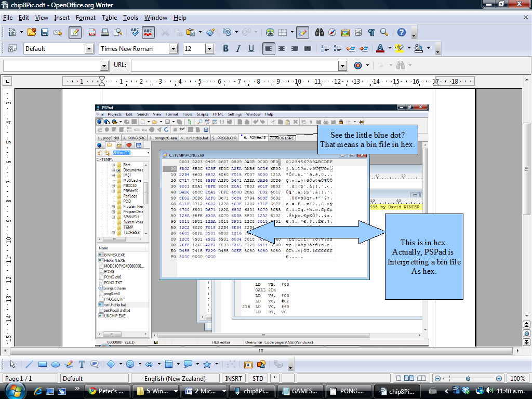Open the Tools menu
The width and height of the screenshot is (532, 399).
[130, 18]
